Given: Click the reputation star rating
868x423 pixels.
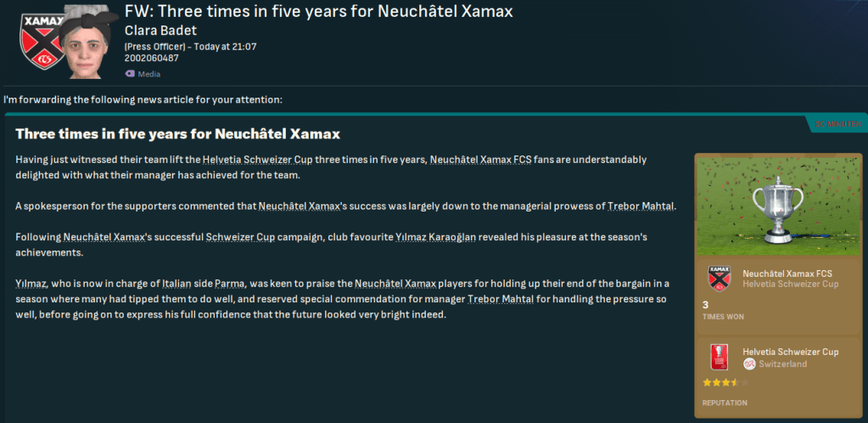Looking at the screenshot, I should point(720,384).
